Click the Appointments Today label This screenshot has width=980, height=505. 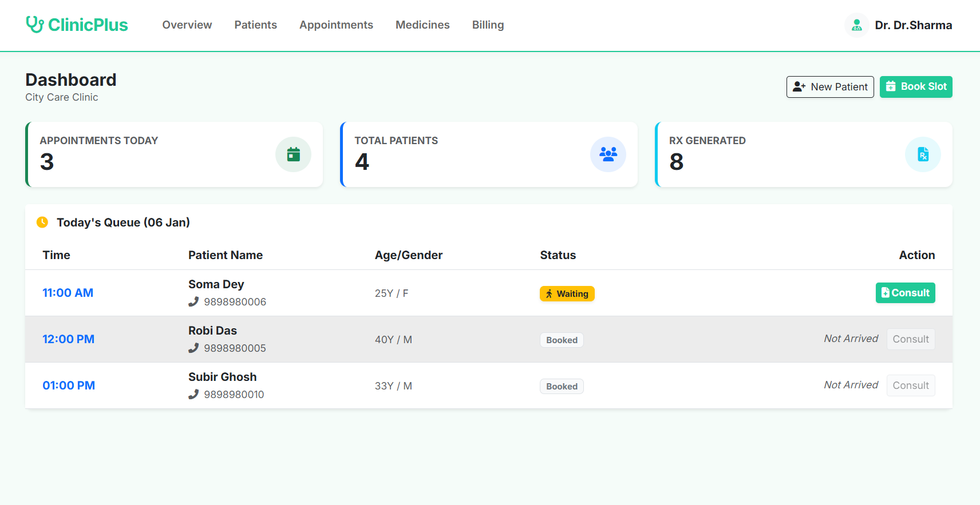click(x=99, y=141)
